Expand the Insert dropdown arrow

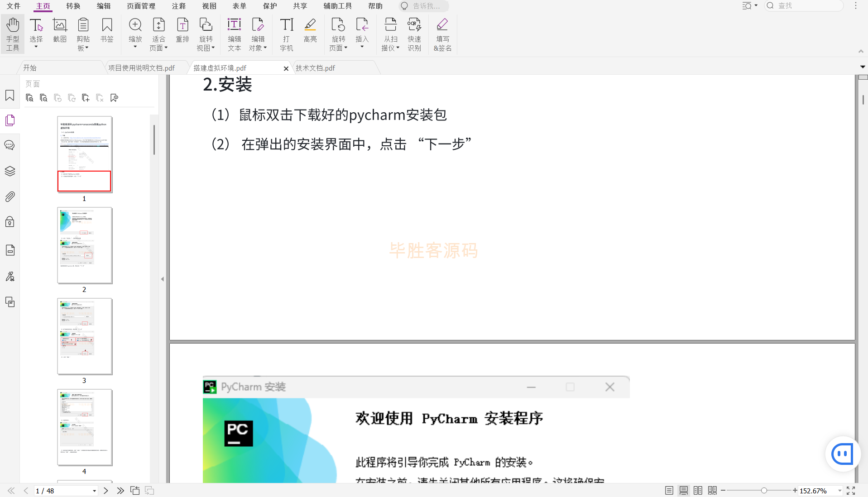pyautogui.click(x=362, y=47)
